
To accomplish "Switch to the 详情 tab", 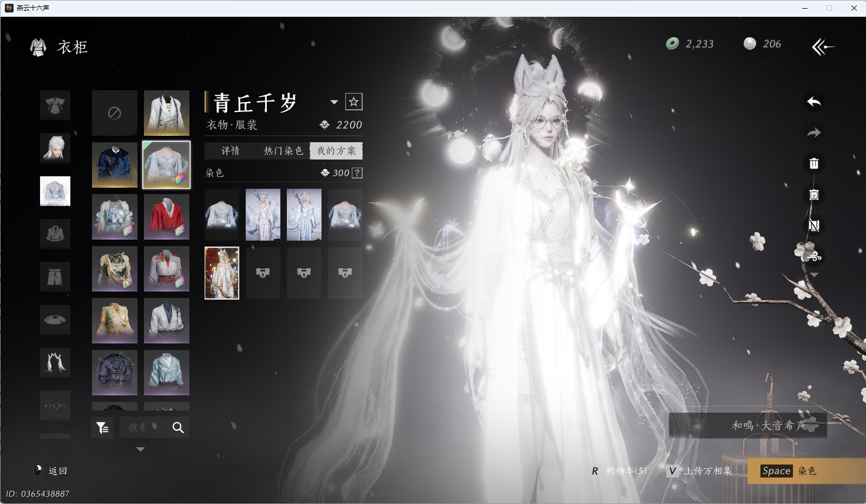I will click(231, 151).
